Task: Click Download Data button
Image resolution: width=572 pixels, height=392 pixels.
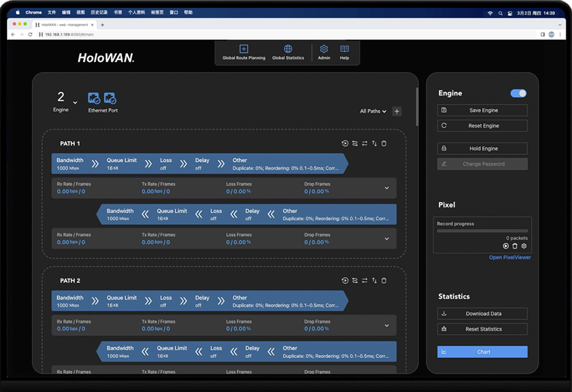Action: coord(482,313)
